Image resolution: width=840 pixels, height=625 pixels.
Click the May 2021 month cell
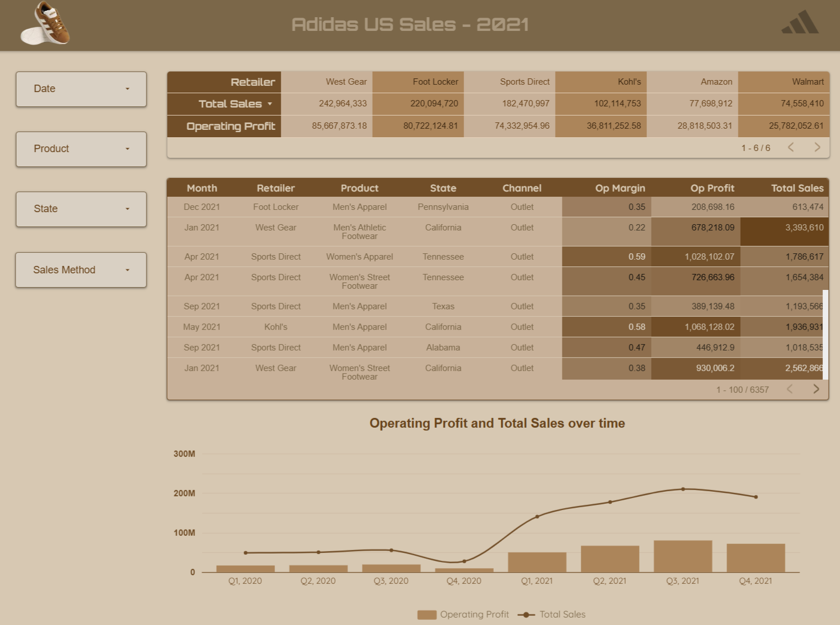(x=202, y=327)
